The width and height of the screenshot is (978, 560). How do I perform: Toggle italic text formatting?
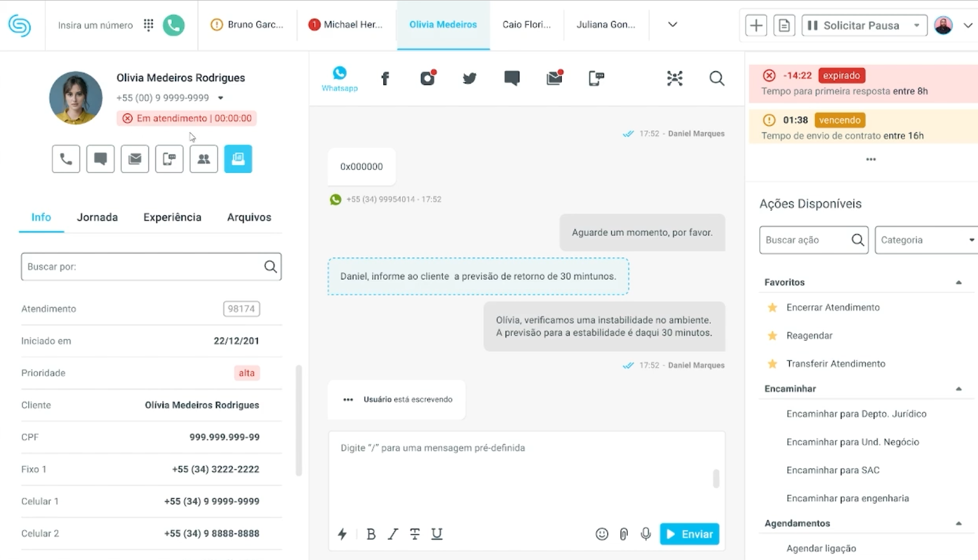click(392, 534)
